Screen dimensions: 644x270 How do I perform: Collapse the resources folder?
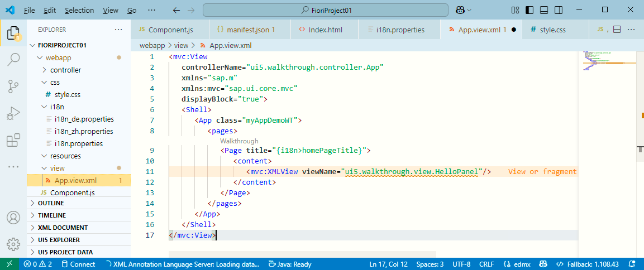point(78,156)
